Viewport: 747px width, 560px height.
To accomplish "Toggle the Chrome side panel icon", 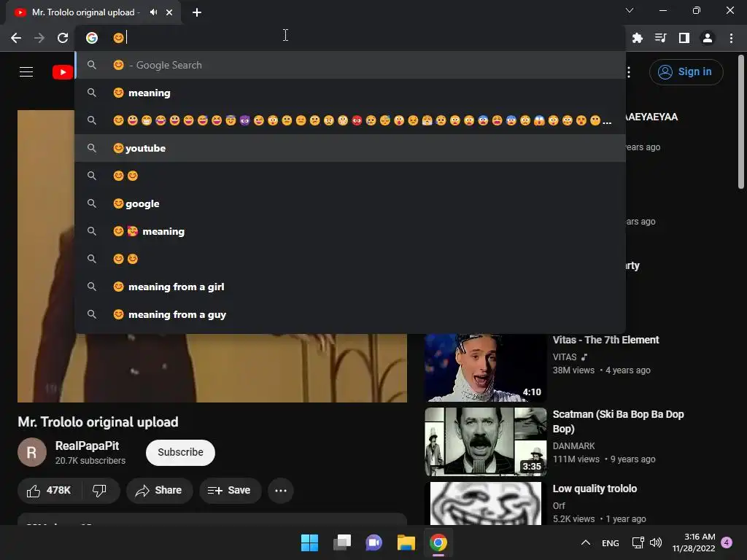I will 684,38.
